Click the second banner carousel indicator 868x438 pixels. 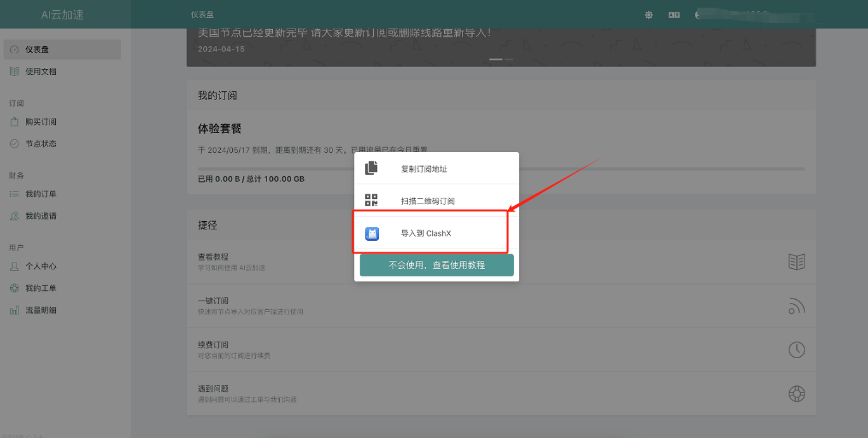click(509, 60)
